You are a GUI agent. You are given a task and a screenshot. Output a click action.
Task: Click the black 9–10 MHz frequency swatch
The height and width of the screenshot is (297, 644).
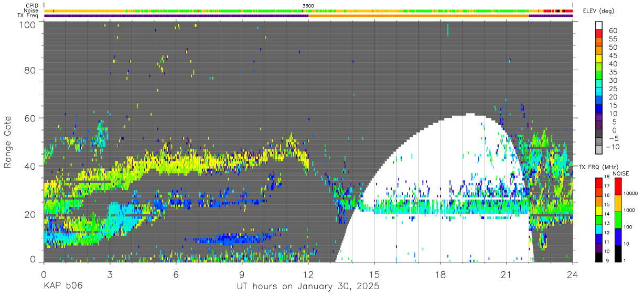click(599, 257)
